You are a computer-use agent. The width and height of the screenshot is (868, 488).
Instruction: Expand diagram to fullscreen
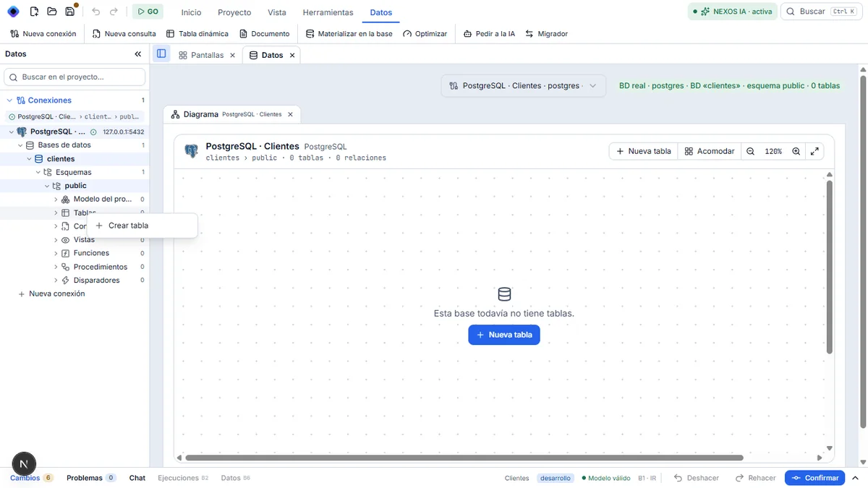pos(814,151)
